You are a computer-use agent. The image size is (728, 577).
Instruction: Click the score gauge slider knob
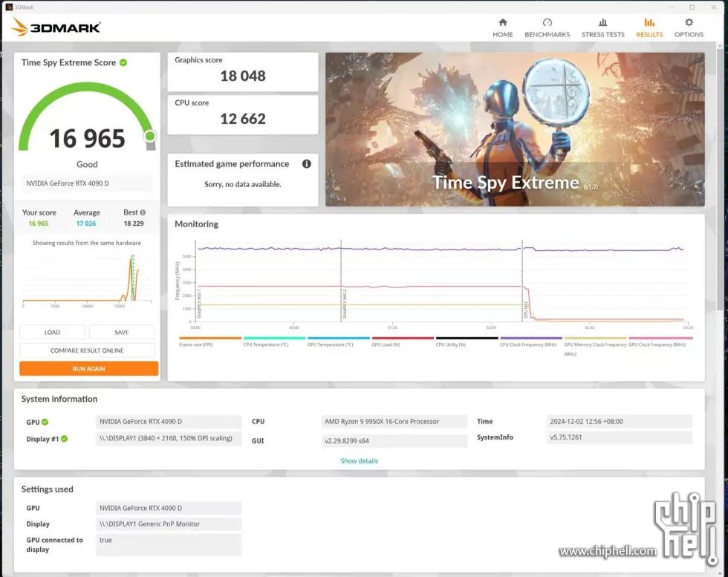click(x=150, y=136)
